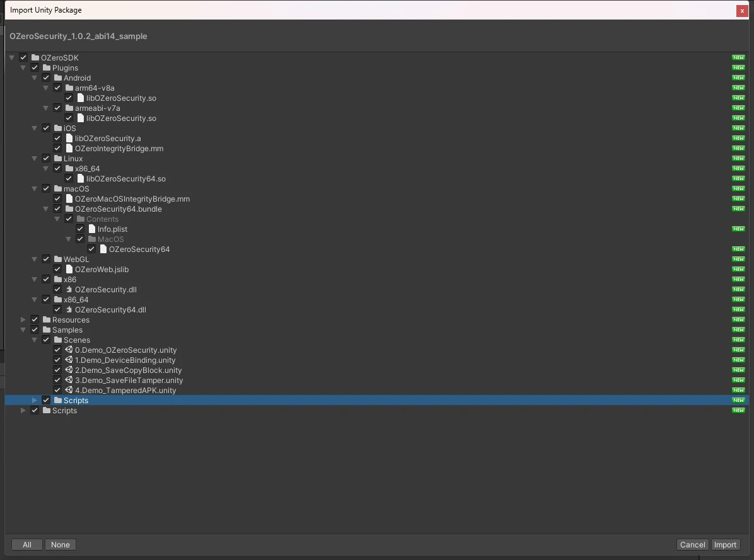
Task: Click the OZeroSDK root folder icon
Action: pos(35,57)
